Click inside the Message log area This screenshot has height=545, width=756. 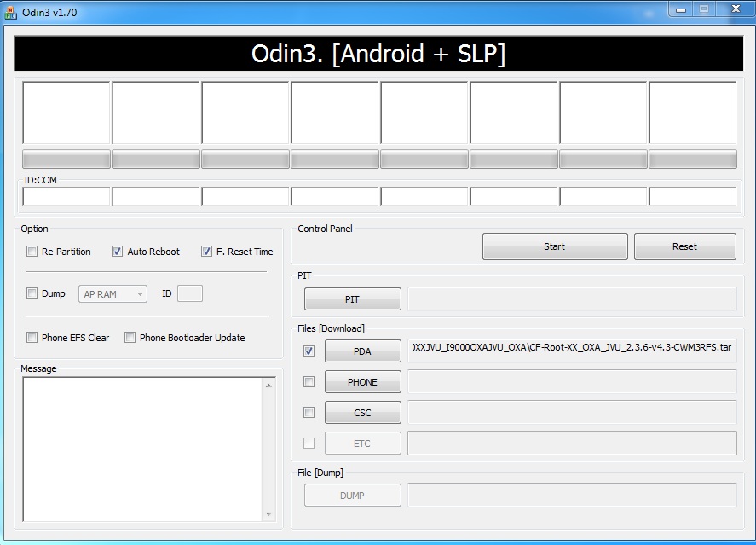click(x=142, y=449)
